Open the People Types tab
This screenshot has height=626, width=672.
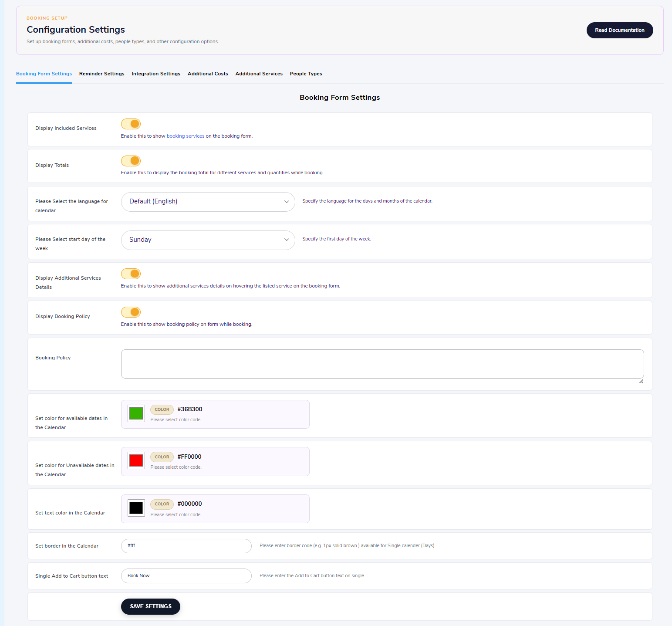306,74
